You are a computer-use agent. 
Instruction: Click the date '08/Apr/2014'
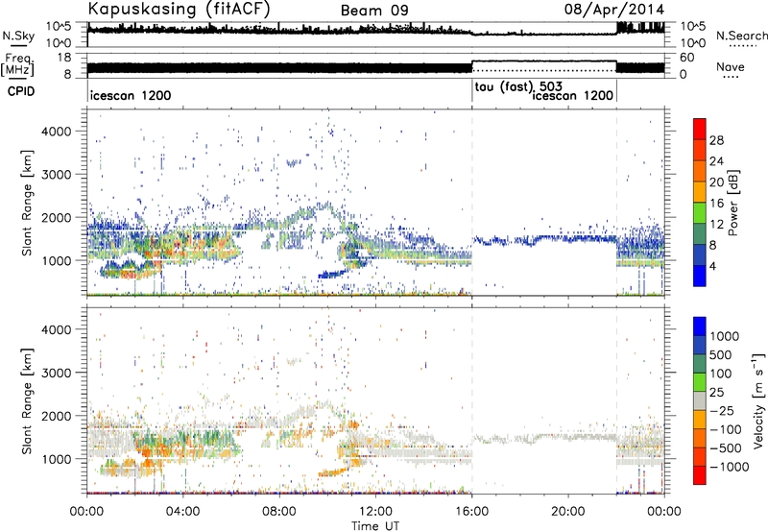pos(614,10)
